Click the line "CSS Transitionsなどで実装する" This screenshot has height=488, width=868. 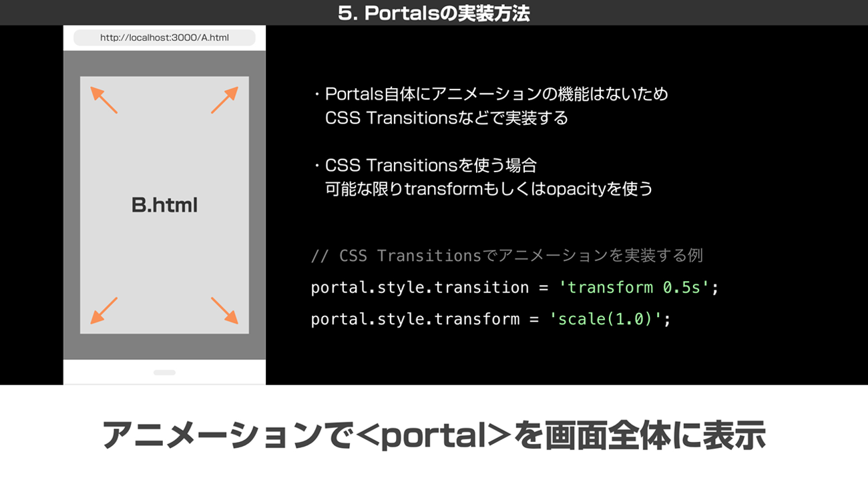tap(446, 118)
